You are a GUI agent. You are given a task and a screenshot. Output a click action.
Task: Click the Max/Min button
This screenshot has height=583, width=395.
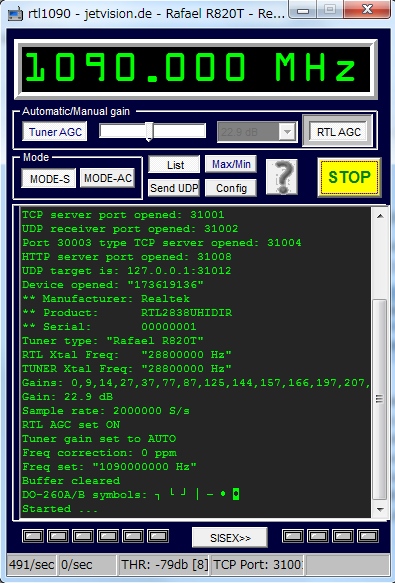231,164
